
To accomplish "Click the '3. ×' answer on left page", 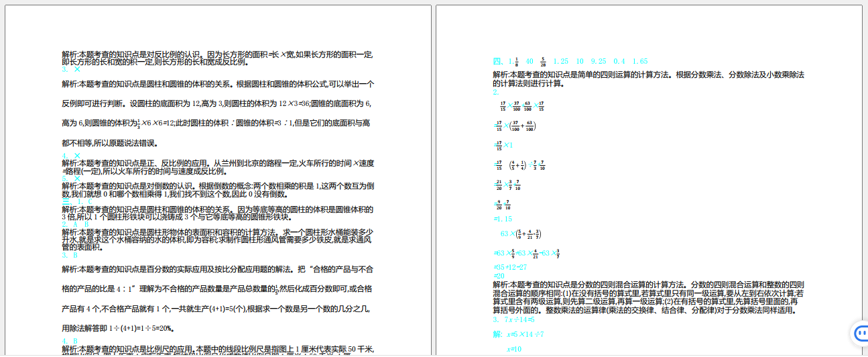I will tap(72, 69).
